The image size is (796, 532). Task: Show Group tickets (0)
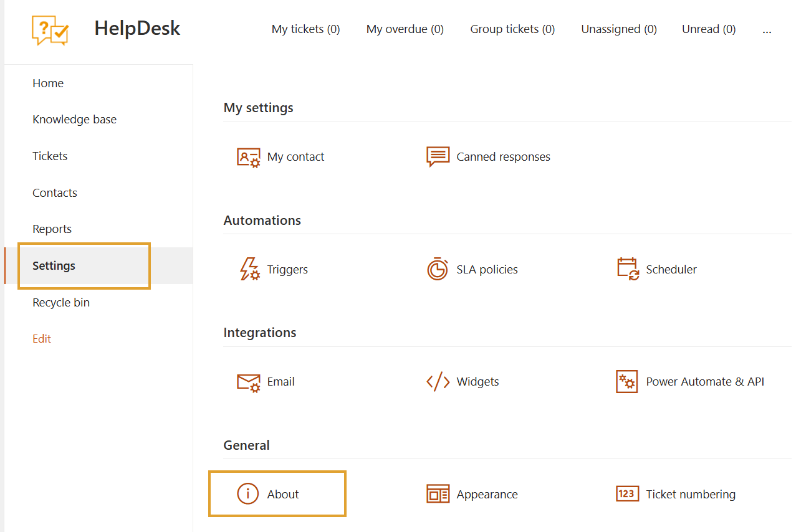[512, 29]
